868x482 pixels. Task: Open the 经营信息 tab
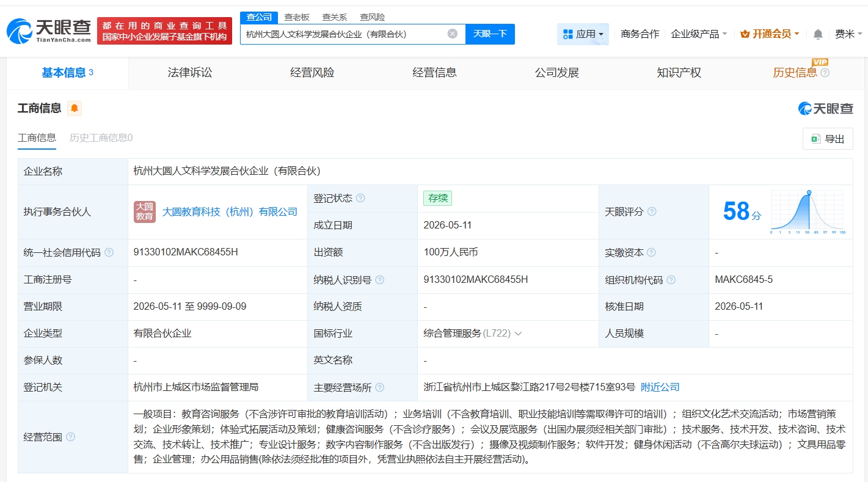(x=434, y=73)
